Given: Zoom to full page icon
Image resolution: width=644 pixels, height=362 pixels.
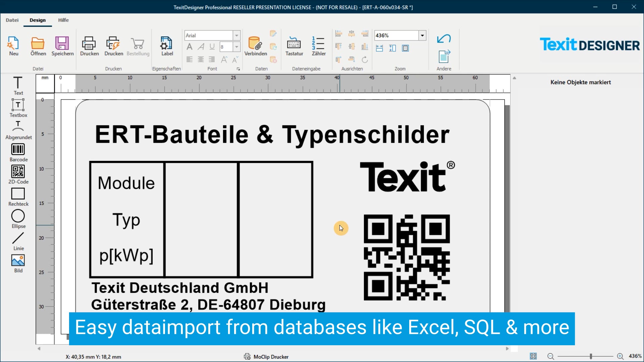Looking at the screenshot, I should [x=406, y=48].
